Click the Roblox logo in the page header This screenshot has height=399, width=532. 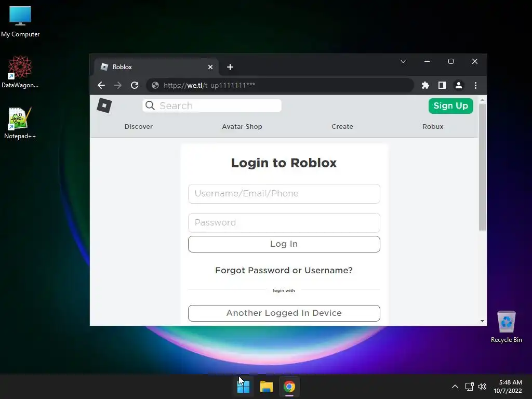[x=104, y=105]
